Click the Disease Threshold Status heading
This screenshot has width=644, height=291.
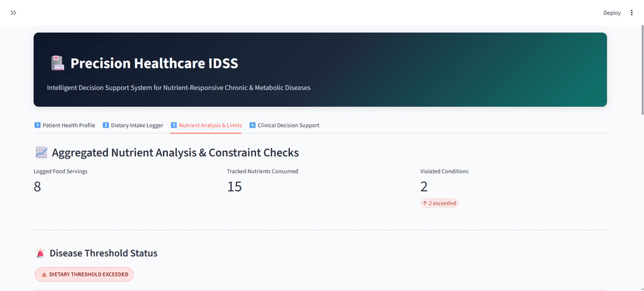[x=104, y=253]
